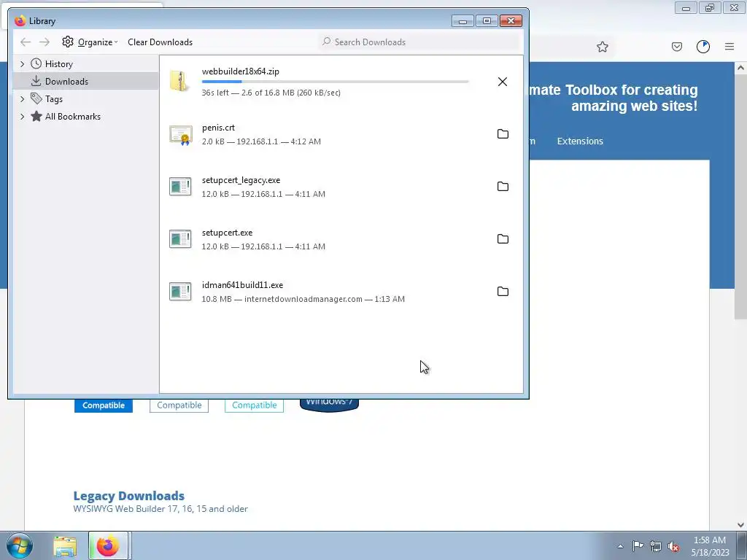Open containing folder for setupcert.exe

503,238
